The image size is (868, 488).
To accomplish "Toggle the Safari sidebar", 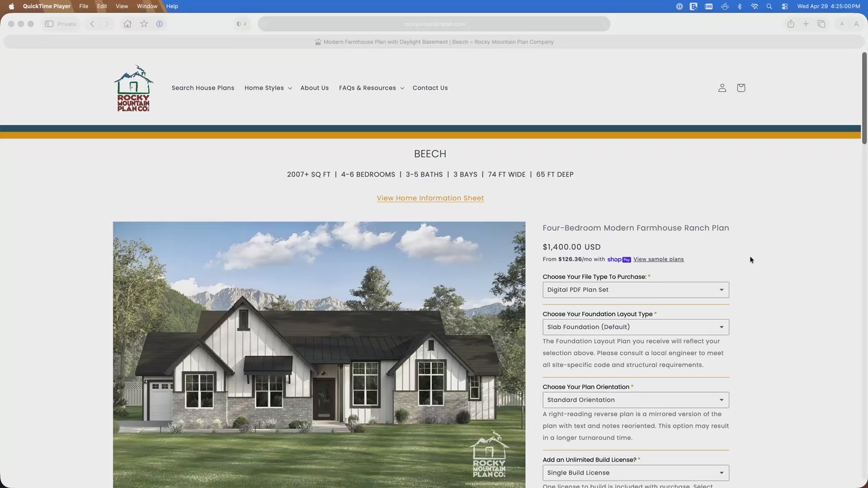I will [x=49, y=24].
